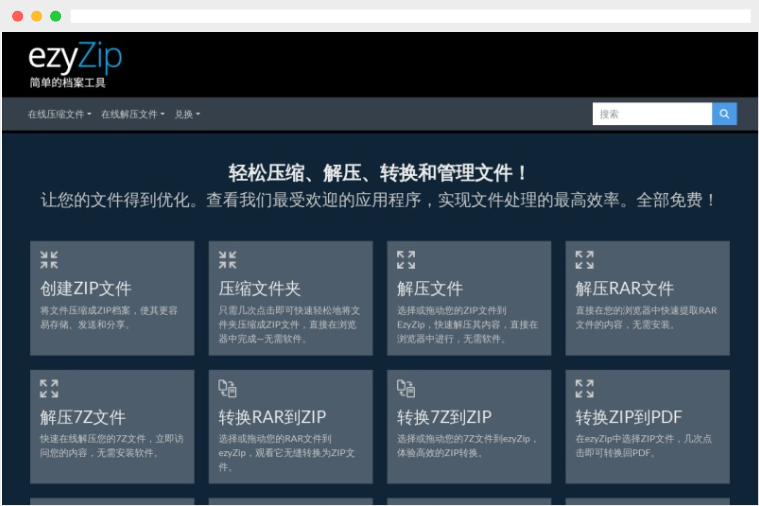Click the expand icon above 解压文件

click(406, 260)
